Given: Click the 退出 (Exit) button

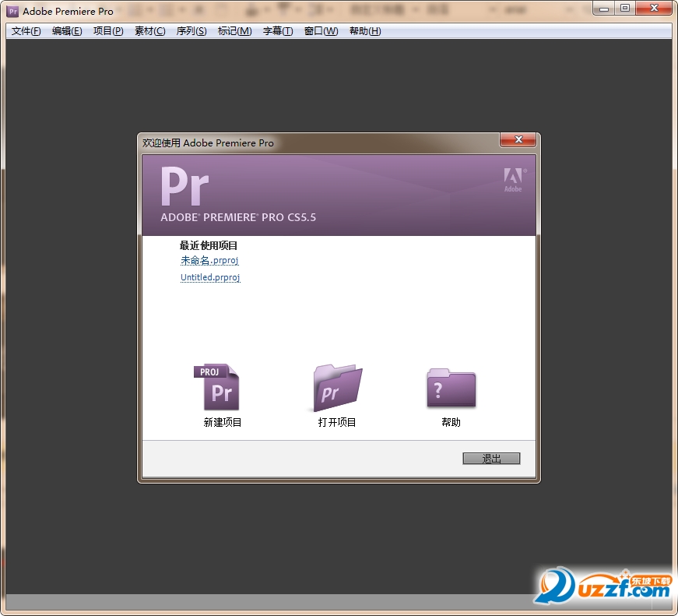Looking at the screenshot, I should point(491,459).
